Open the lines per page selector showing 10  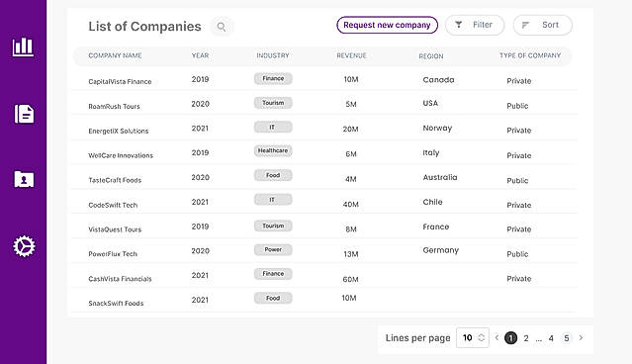click(473, 338)
